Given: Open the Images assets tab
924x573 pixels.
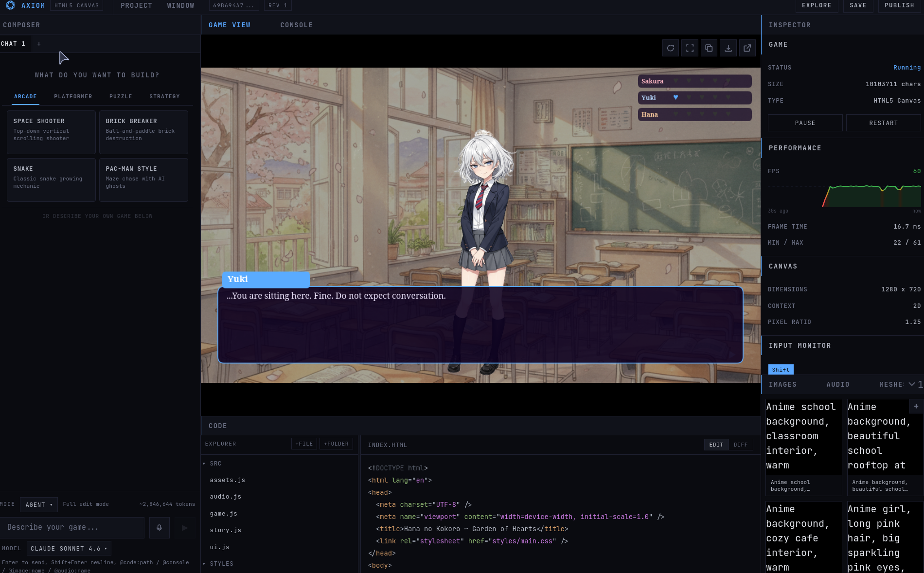Looking at the screenshot, I should tap(782, 384).
